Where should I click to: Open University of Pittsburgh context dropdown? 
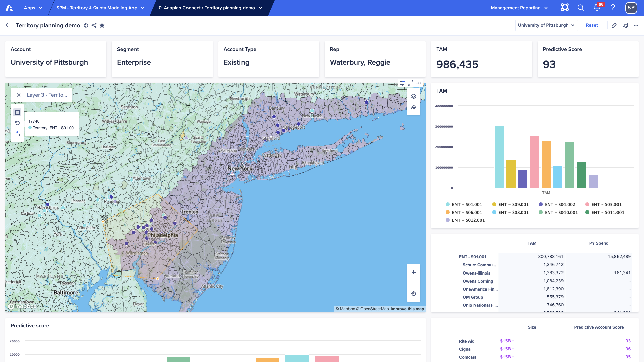click(546, 25)
